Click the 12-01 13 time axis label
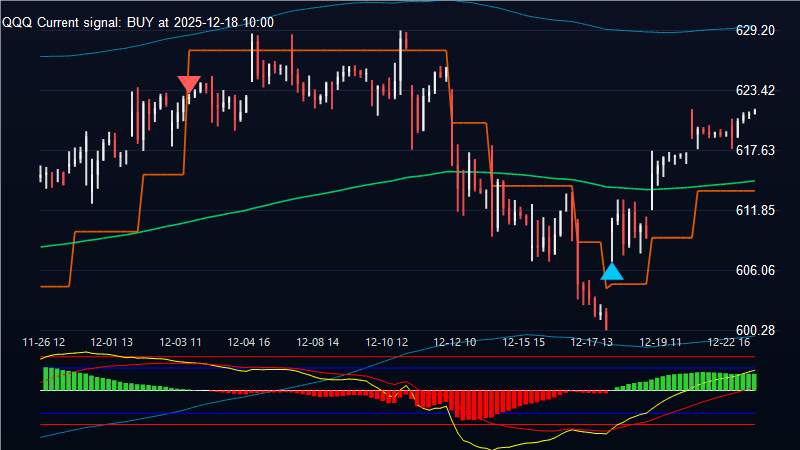The width and height of the screenshot is (800, 450). pos(112,342)
